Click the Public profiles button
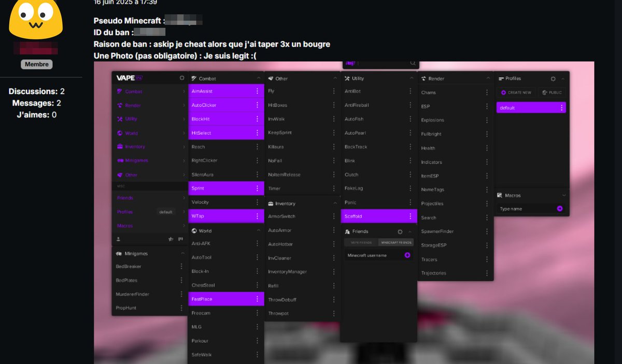Viewport: 622px width, 364px height. [552, 93]
